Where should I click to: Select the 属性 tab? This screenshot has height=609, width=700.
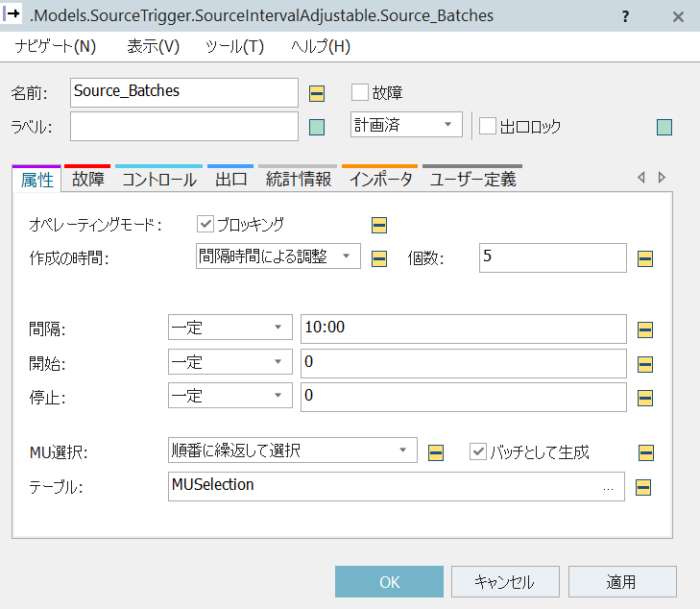click(37, 180)
